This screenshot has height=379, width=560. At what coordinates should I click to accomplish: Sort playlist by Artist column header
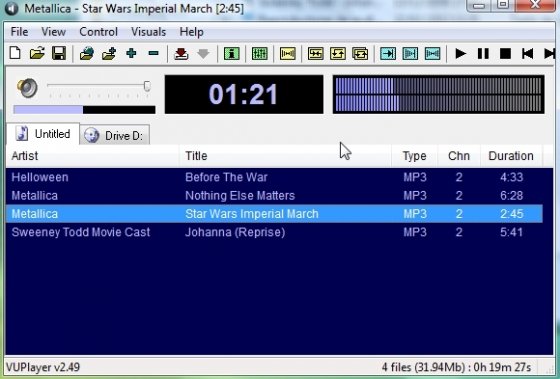click(92, 156)
